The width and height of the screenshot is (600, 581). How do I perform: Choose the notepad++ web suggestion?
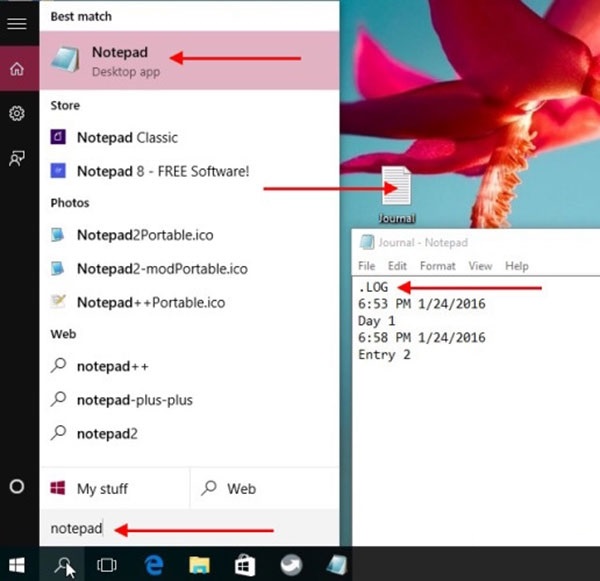(110, 366)
